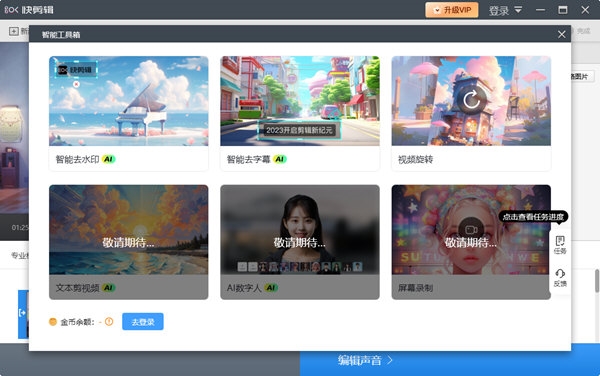Click the 升级VIP button
The height and width of the screenshot is (376, 600).
click(452, 10)
